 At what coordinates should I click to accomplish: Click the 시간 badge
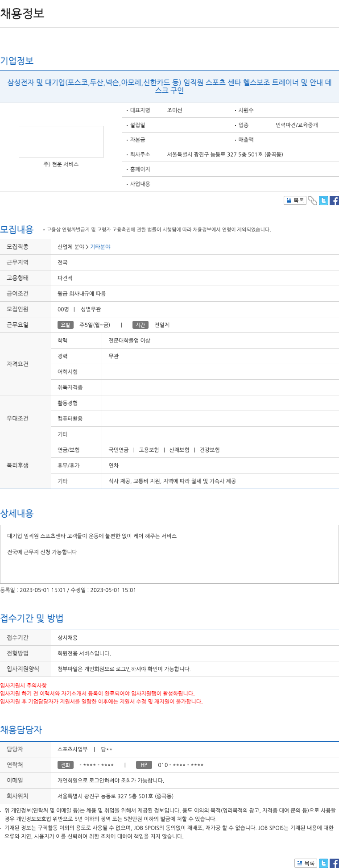(x=141, y=325)
